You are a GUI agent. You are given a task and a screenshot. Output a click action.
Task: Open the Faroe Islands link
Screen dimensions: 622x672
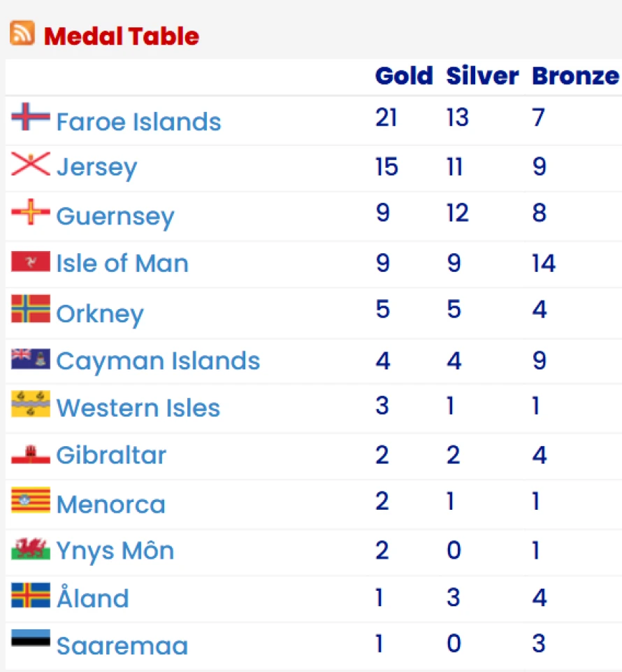(139, 122)
